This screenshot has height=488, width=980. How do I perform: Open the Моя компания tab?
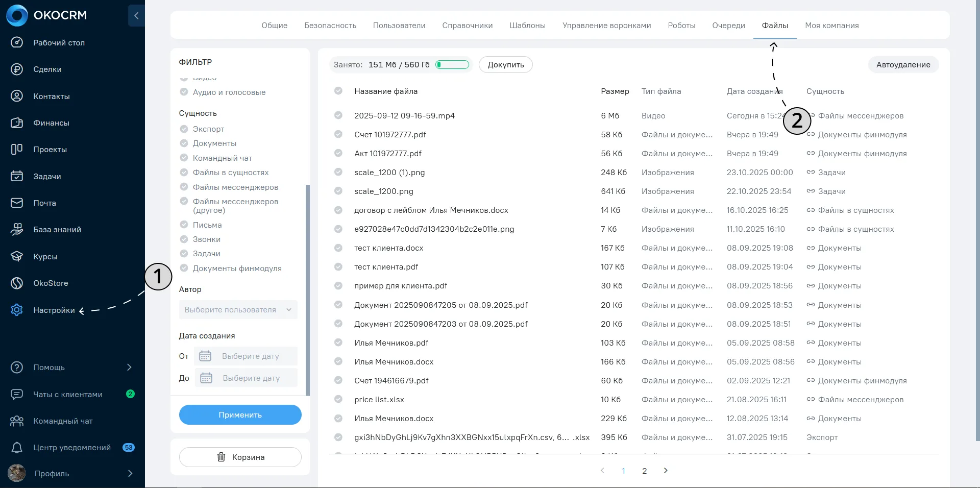pos(831,26)
